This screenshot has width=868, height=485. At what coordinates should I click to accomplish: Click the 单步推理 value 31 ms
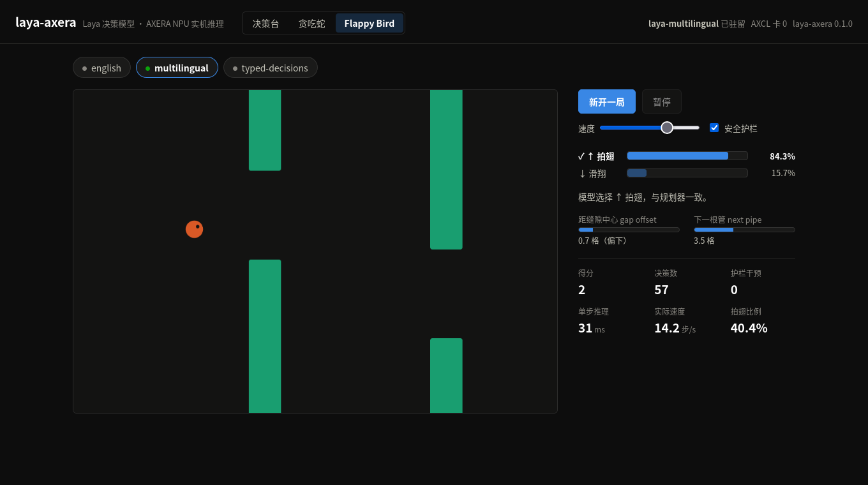click(592, 328)
